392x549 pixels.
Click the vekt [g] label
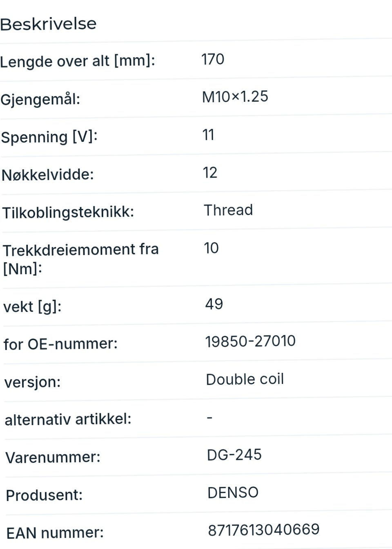(32, 307)
